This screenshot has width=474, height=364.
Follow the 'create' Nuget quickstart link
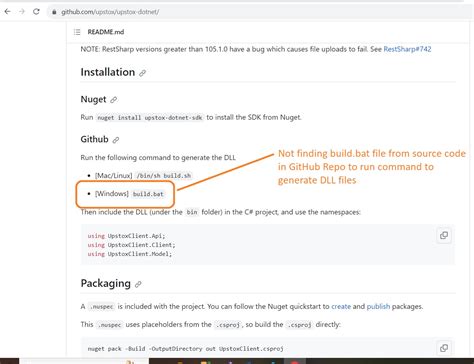point(341,306)
